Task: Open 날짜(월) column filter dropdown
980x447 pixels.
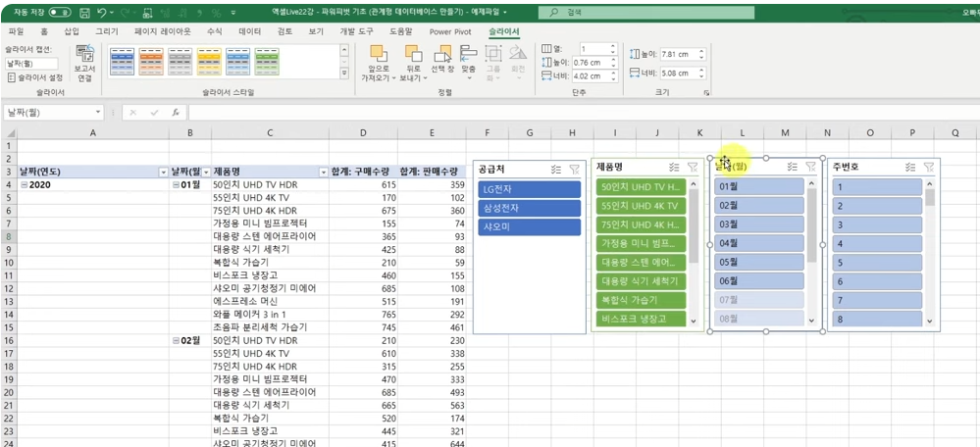Action: pyautogui.click(x=206, y=172)
